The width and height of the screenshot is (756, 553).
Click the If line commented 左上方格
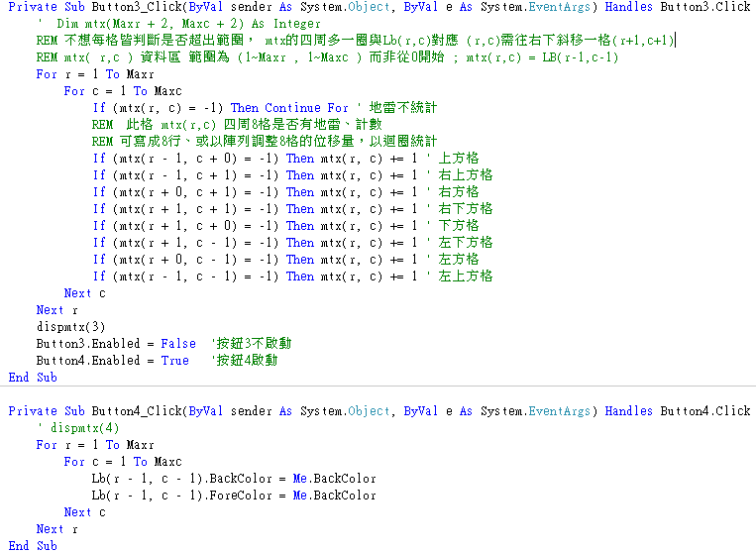tap(292, 276)
